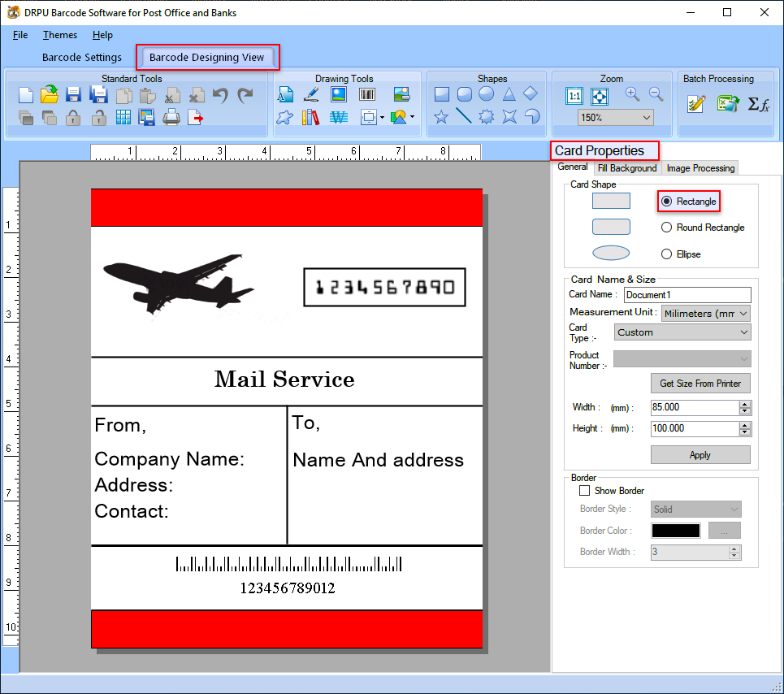Draw a diamond shape
784x694 pixels.
coord(530,93)
